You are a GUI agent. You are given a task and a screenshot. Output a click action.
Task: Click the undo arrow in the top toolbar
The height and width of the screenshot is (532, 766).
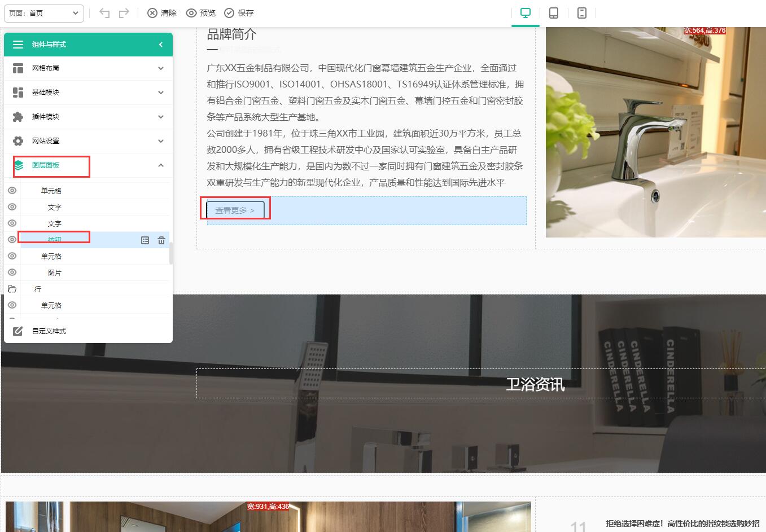(x=104, y=13)
